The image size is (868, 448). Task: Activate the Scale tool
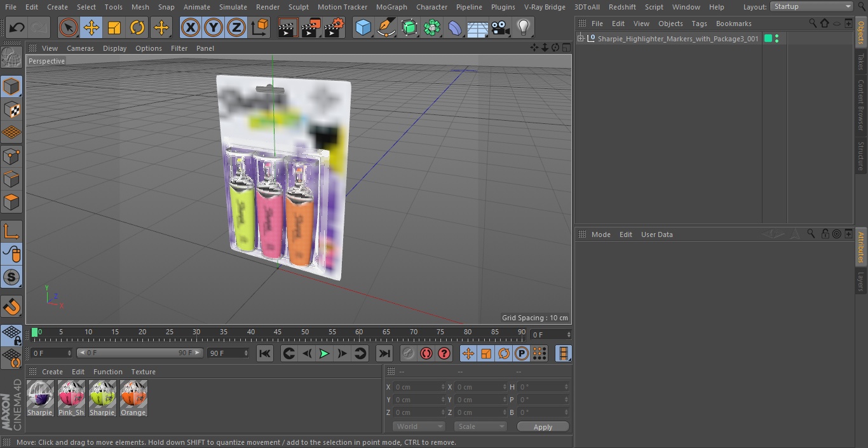click(114, 27)
